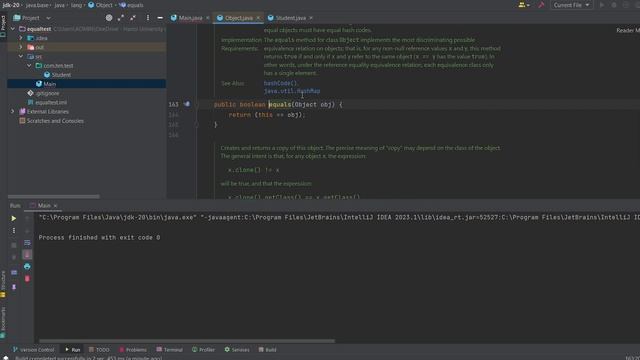
Task: Click the override gutter icon at line 163
Action: (187, 104)
